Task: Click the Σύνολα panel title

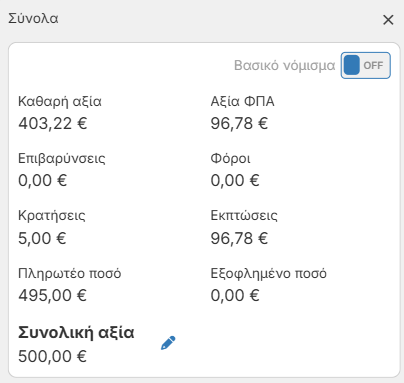Action: 33,18
